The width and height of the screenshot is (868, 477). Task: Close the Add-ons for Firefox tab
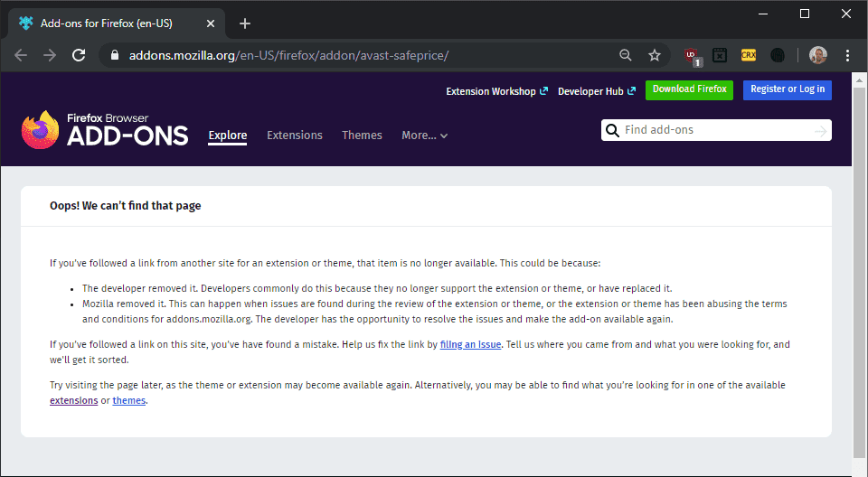pos(211,23)
